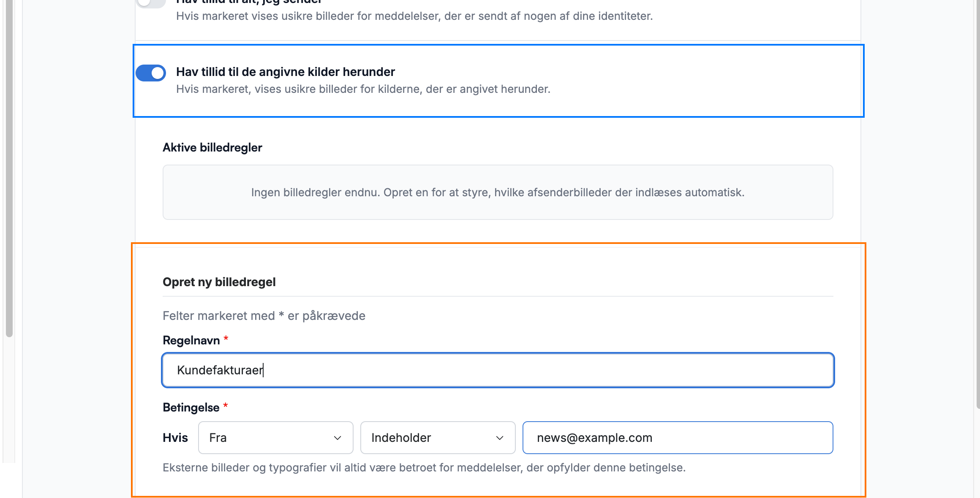Click the 'Hav tillid til de angivne kilder herunder' label
This screenshot has width=980, height=498.
286,72
